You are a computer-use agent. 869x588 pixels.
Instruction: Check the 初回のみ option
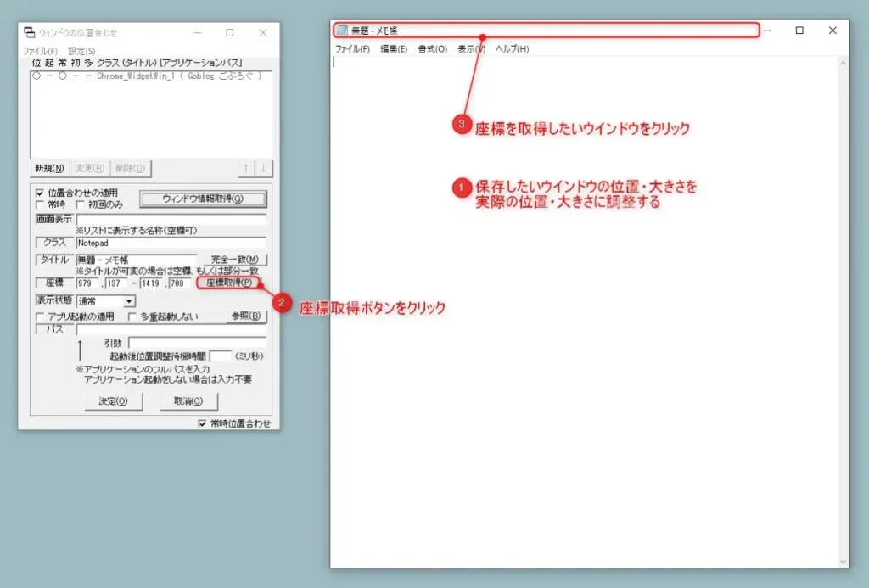tap(78, 204)
